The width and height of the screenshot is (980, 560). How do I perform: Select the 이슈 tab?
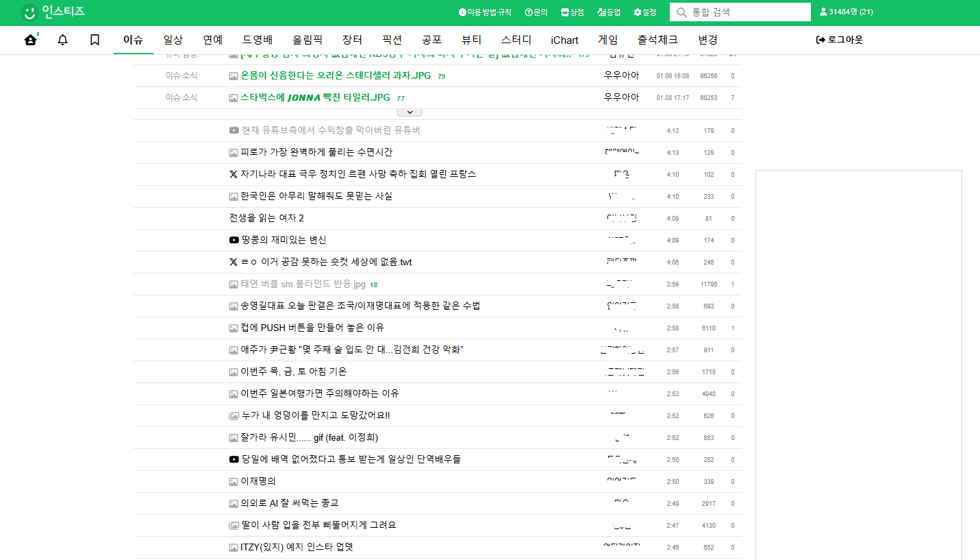point(133,40)
